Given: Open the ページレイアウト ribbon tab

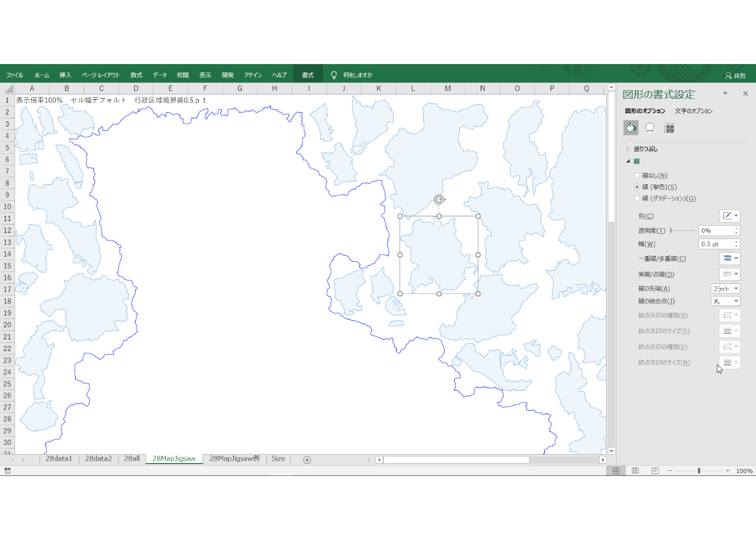Looking at the screenshot, I should [x=101, y=74].
